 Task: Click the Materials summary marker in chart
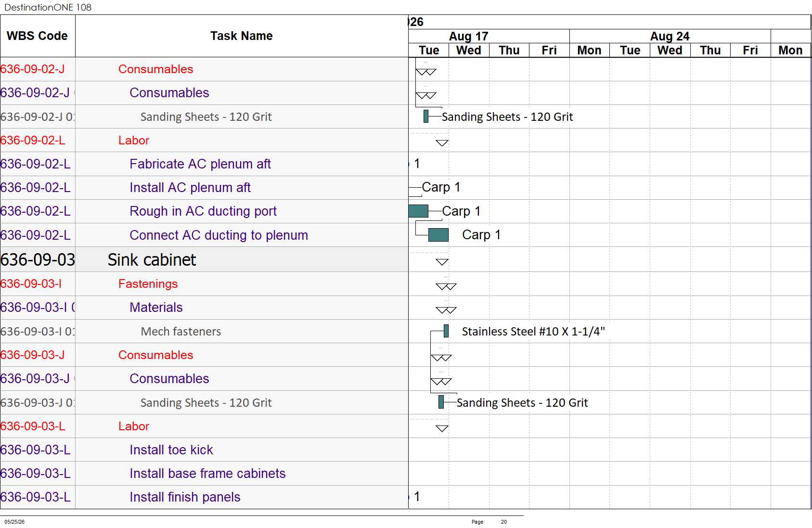click(x=446, y=310)
